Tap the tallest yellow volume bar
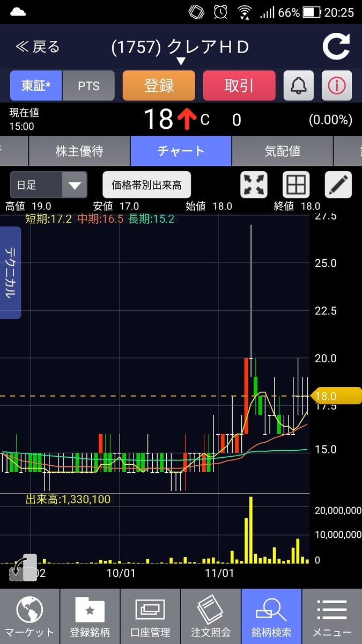The image size is (362, 644). pos(250,530)
